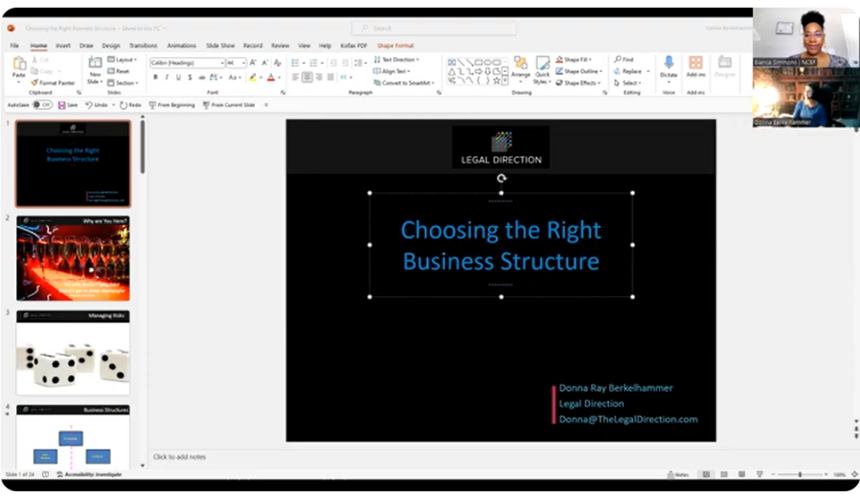Start slideshow From Current Slide

(x=229, y=105)
